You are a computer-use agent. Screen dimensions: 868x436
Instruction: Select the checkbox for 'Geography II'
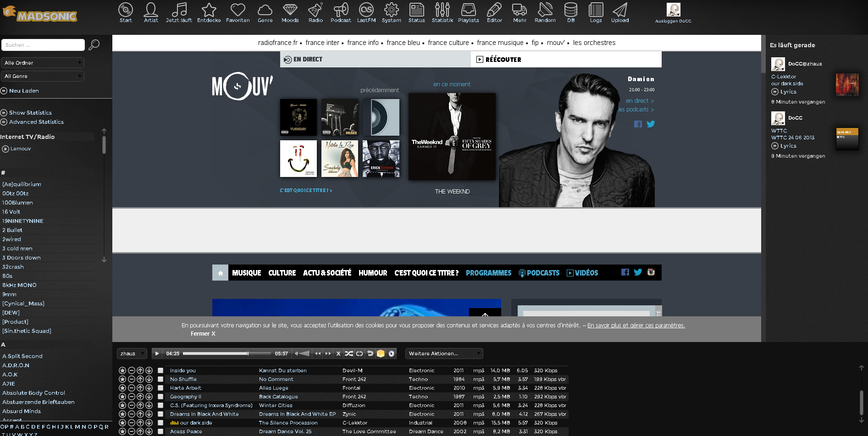coord(160,397)
